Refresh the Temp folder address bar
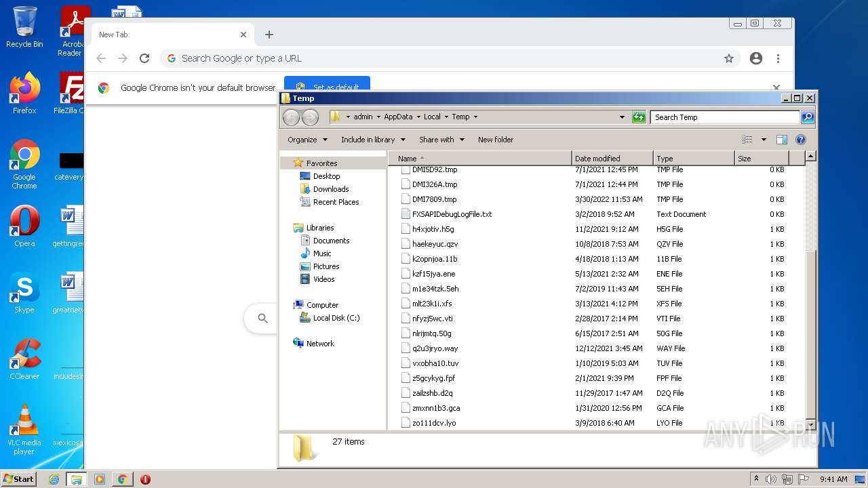Viewport: 868px width, 488px height. pyautogui.click(x=639, y=117)
